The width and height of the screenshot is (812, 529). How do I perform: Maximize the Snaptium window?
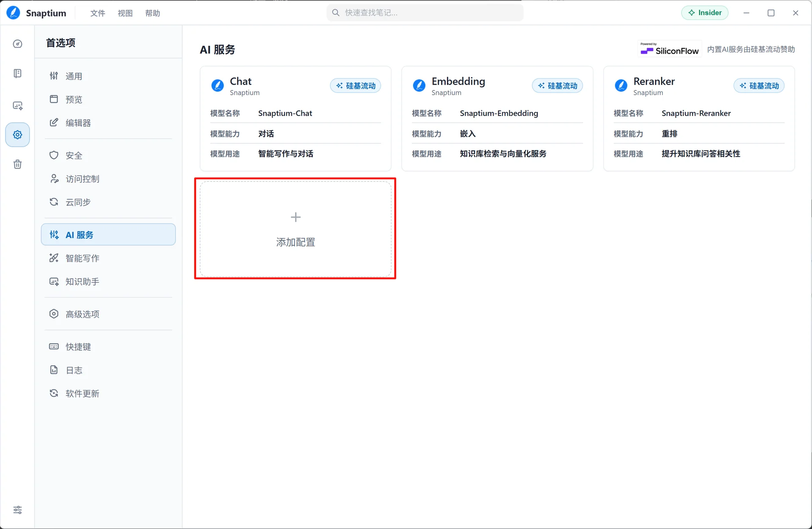(771, 13)
